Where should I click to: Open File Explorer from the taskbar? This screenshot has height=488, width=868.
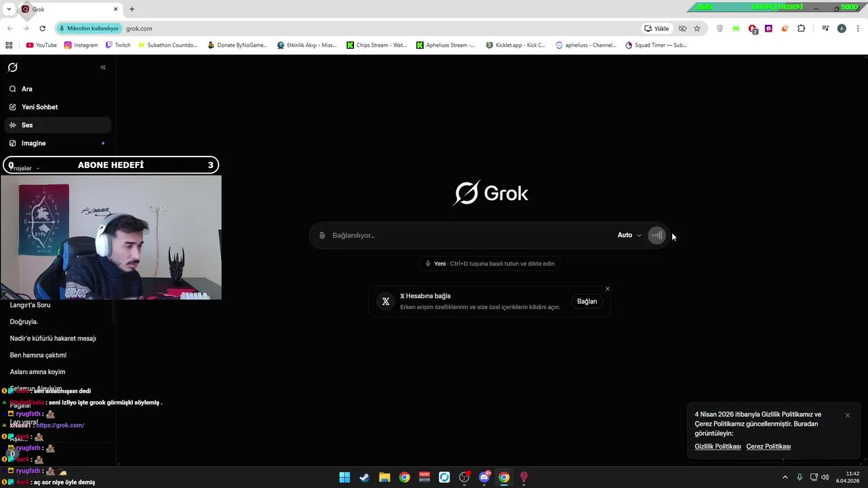[x=384, y=477]
